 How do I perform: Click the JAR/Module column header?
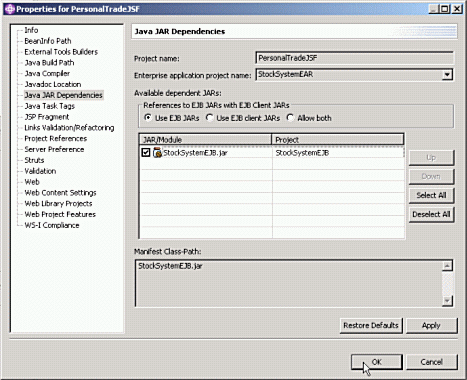click(x=205, y=140)
